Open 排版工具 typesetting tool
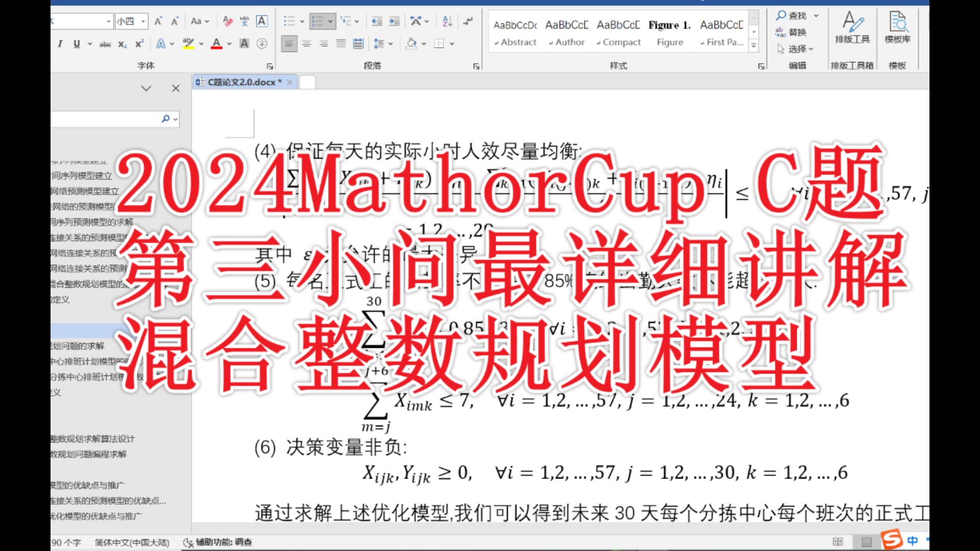The image size is (980, 551). pyautogui.click(x=852, y=27)
